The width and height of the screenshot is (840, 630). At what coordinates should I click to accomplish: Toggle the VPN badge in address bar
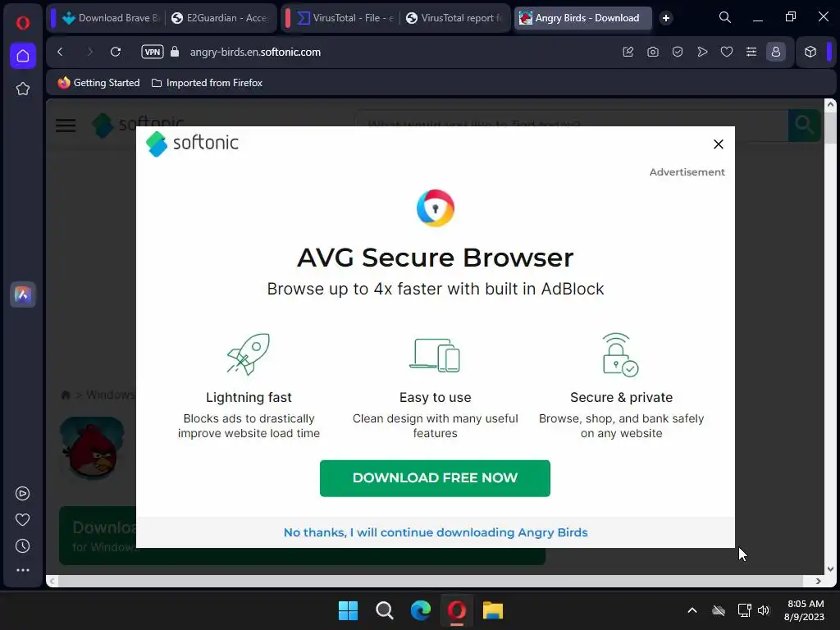(152, 52)
